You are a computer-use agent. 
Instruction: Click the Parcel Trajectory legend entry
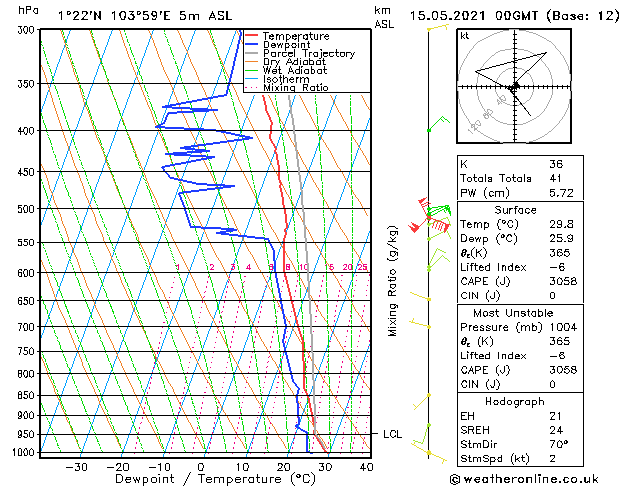coord(309,53)
